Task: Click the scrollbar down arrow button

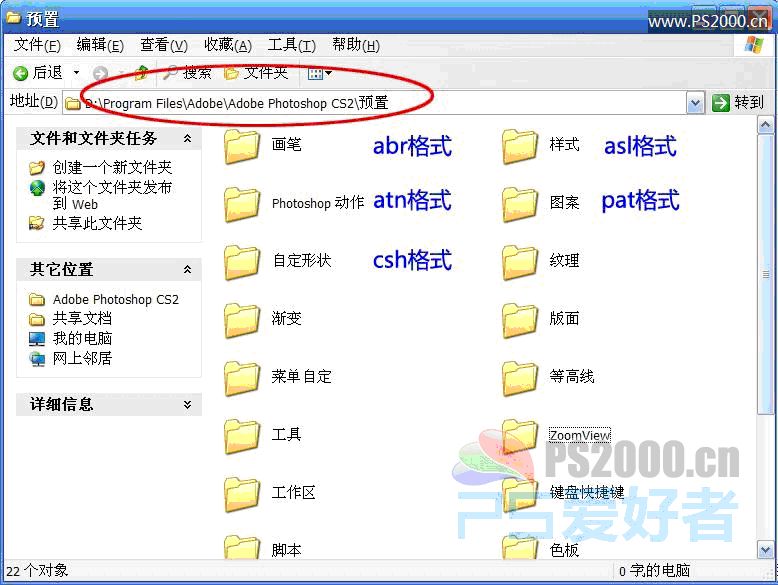Action: 765,550
